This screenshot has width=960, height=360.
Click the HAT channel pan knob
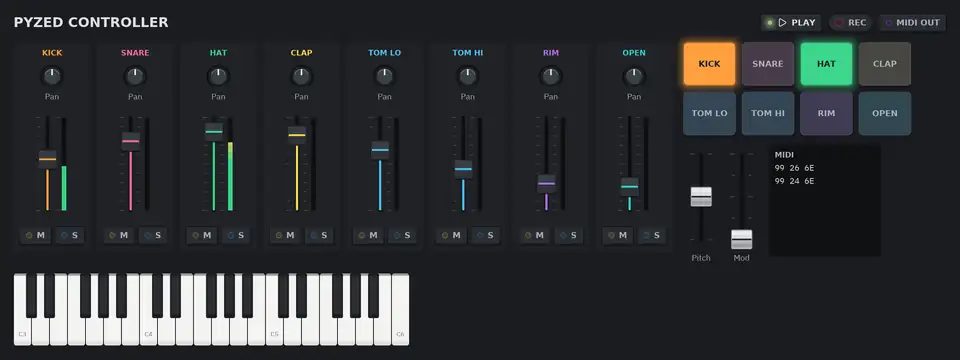[x=218, y=77]
